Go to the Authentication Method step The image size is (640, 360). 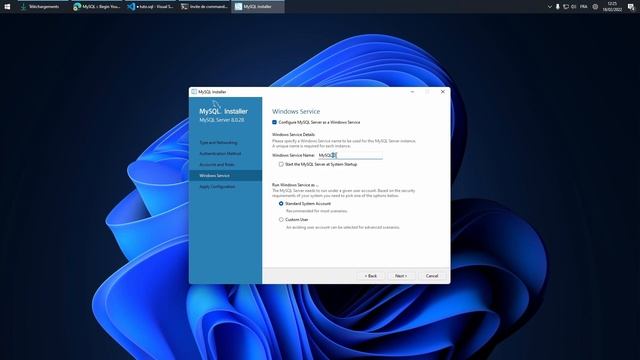pyautogui.click(x=220, y=153)
